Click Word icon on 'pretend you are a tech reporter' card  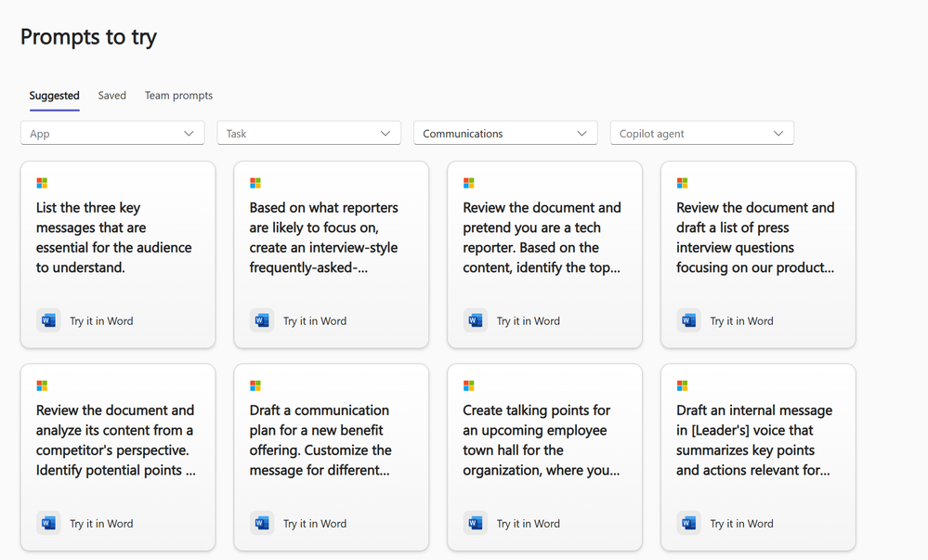point(476,320)
